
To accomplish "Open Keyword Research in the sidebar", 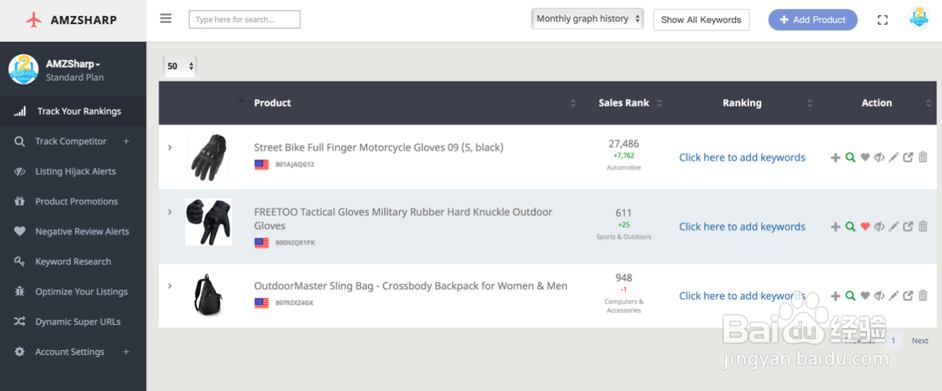I will coord(73,261).
